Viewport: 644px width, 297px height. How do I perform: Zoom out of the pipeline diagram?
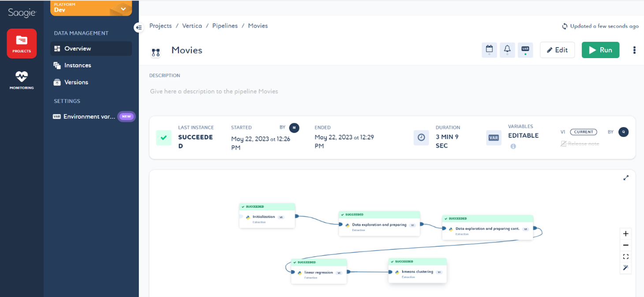pyautogui.click(x=625, y=245)
